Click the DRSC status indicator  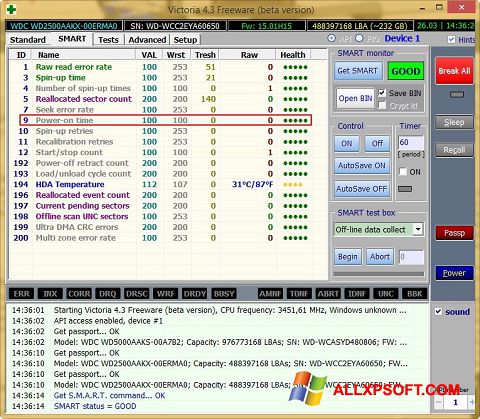pyautogui.click(x=137, y=294)
